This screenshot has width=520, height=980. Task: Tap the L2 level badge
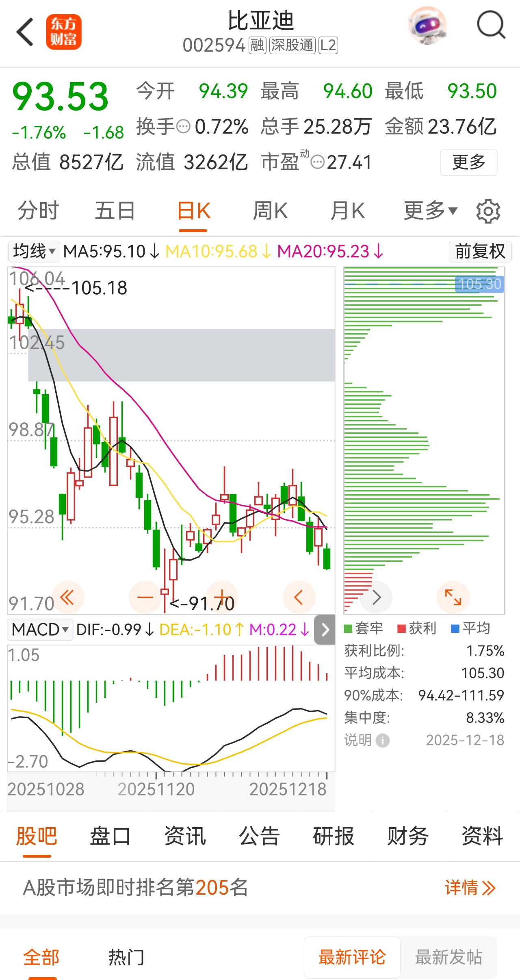tap(328, 45)
